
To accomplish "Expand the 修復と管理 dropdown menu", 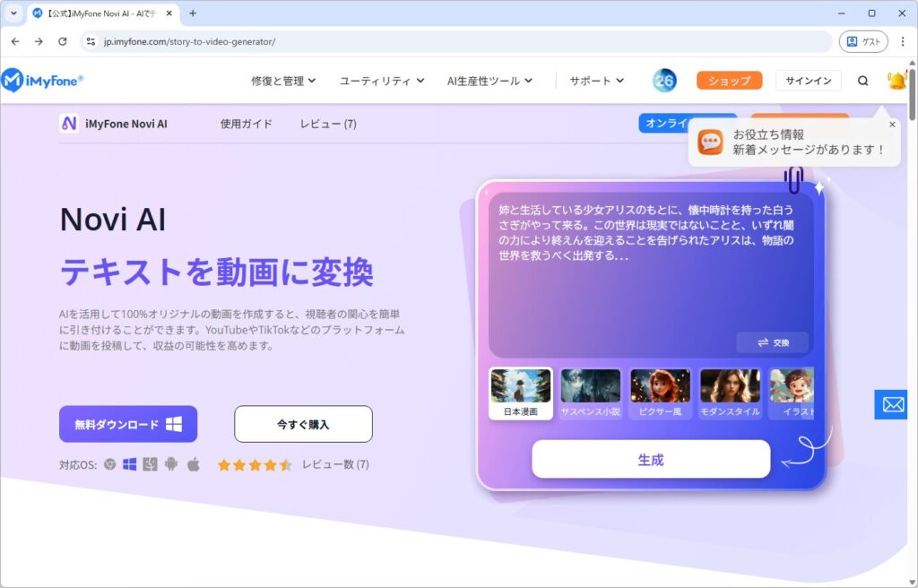I will 283,81.
